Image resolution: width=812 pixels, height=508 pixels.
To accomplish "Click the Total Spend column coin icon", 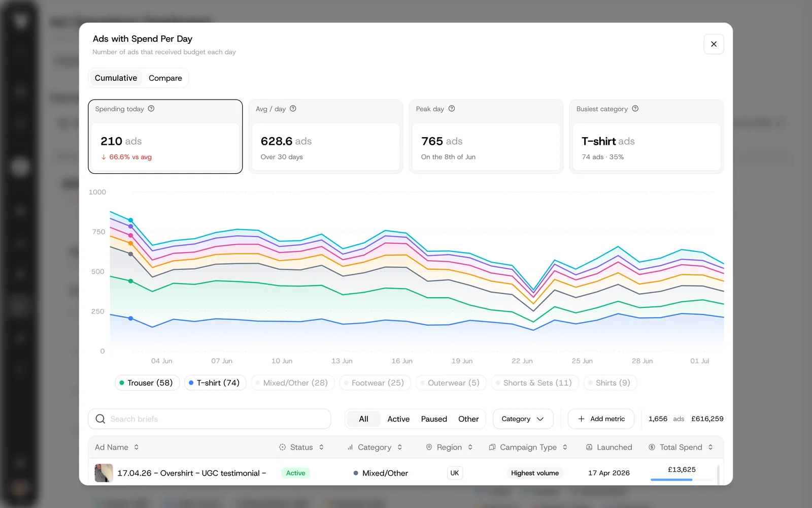I will [652, 447].
